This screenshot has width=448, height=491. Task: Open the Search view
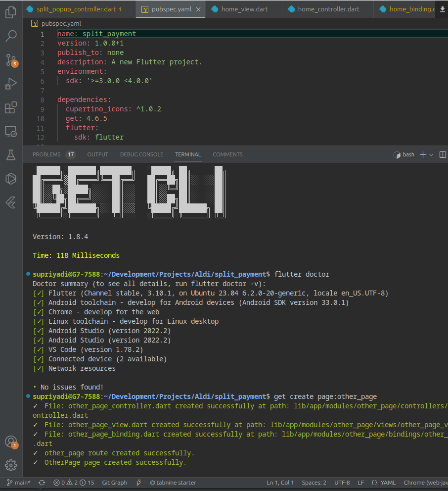[10, 36]
